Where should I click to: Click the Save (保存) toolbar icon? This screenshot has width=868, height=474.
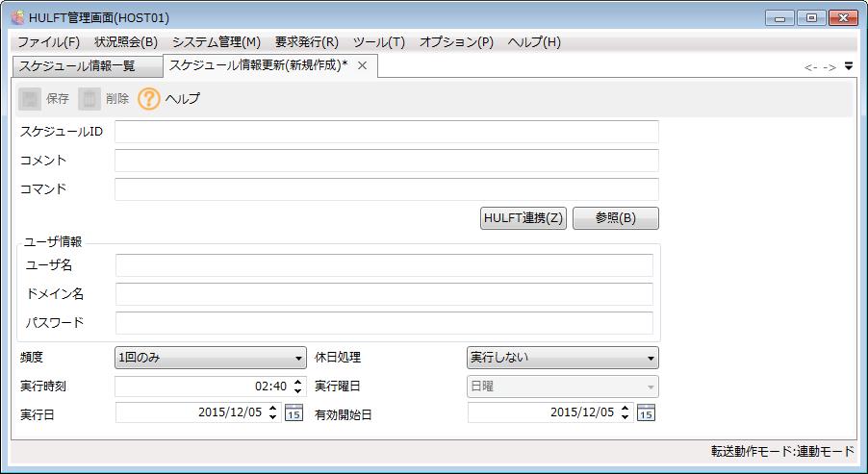tap(30, 99)
